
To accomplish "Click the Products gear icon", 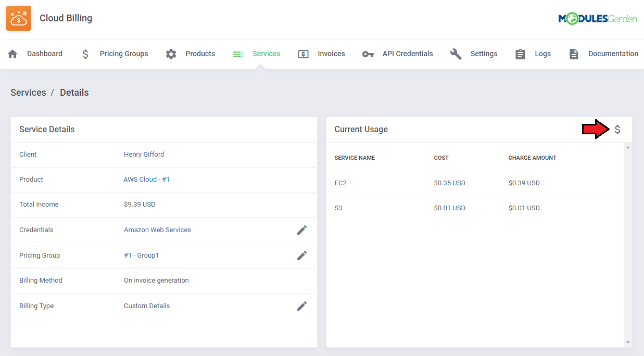I will pos(171,54).
